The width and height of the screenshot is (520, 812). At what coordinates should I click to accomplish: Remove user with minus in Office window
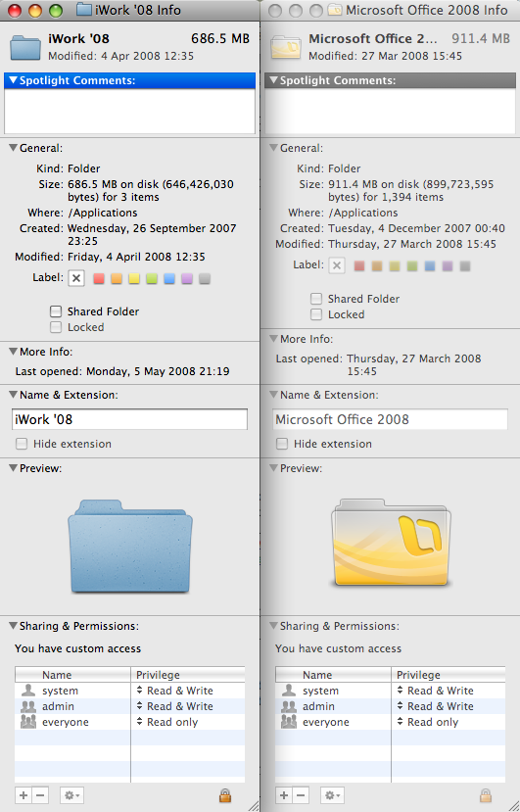[x=301, y=795]
